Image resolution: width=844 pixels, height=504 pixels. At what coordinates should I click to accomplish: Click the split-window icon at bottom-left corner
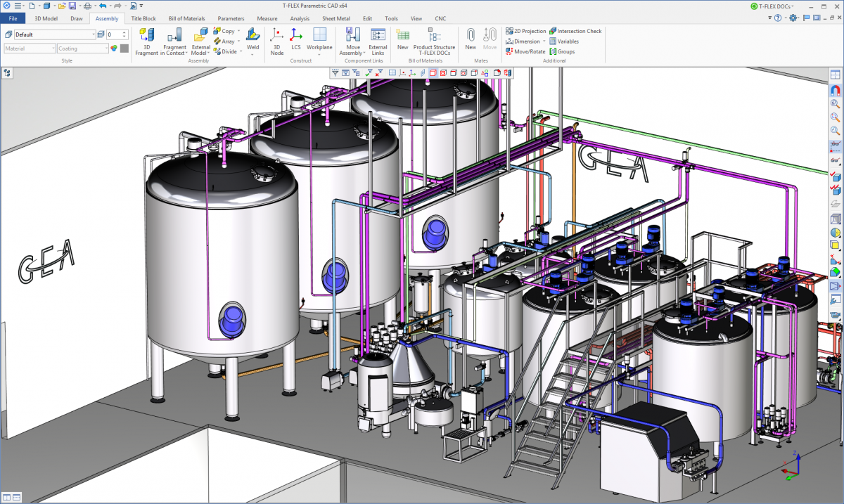coord(8,498)
